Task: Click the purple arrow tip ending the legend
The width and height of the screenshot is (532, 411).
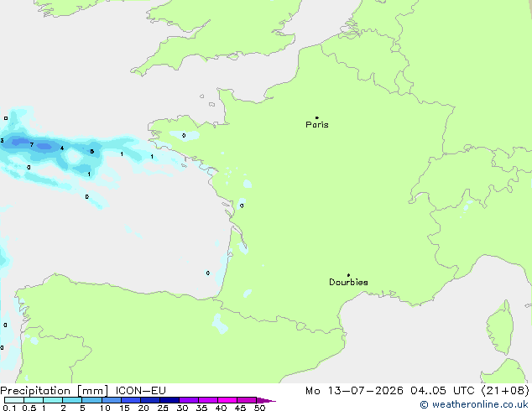Action: (266, 400)
